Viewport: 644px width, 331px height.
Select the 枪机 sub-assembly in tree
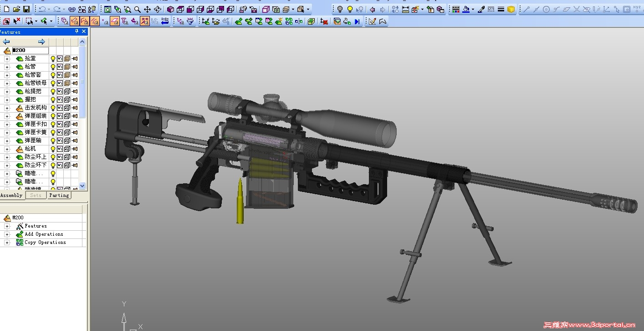click(30, 149)
